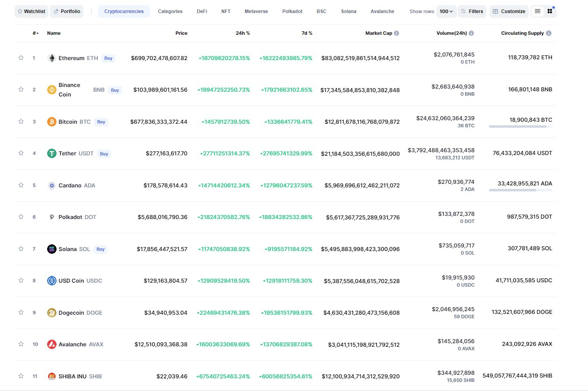Open the Avalanche tab
588x391 pixels.
click(x=382, y=11)
